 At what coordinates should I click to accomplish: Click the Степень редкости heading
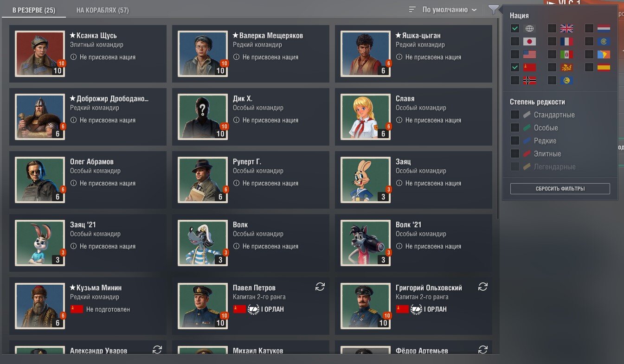[537, 102]
